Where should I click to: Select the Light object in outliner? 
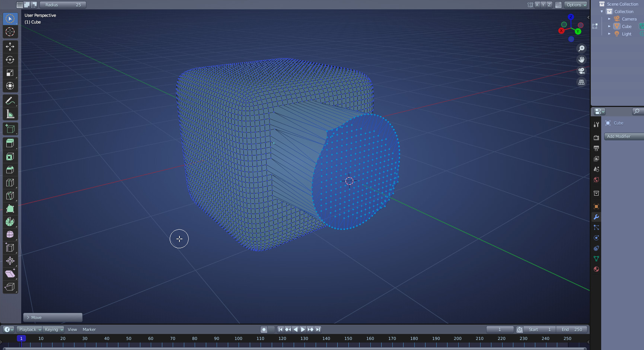(x=627, y=34)
